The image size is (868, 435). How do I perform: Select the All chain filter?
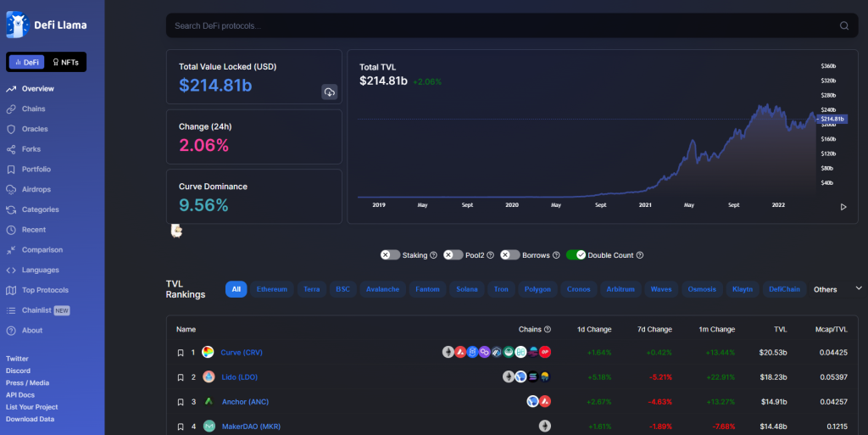(x=236, y=289)
